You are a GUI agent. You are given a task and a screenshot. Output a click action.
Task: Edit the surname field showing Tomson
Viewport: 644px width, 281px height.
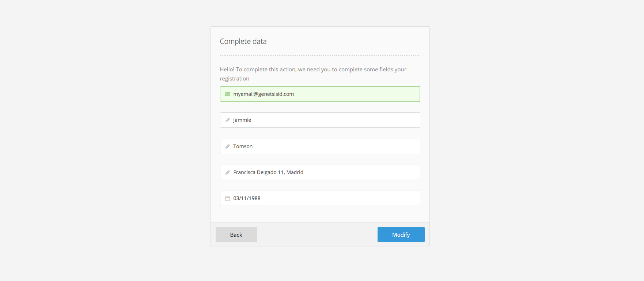click(329, 146)
